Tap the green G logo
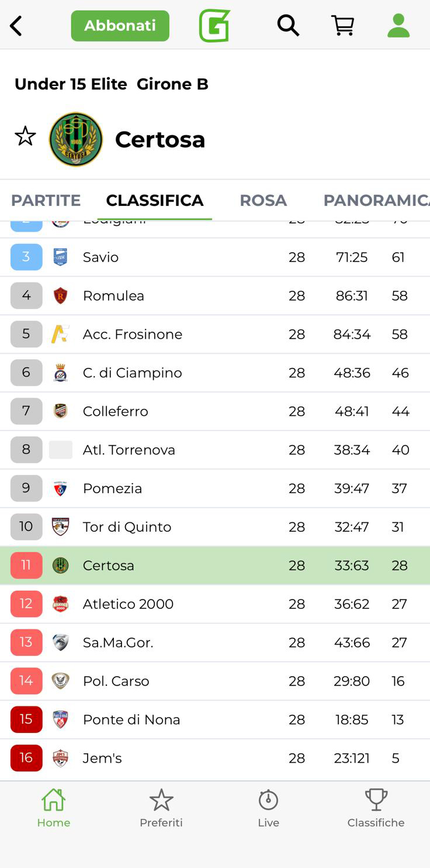430x868 pixels. point(214,26)
